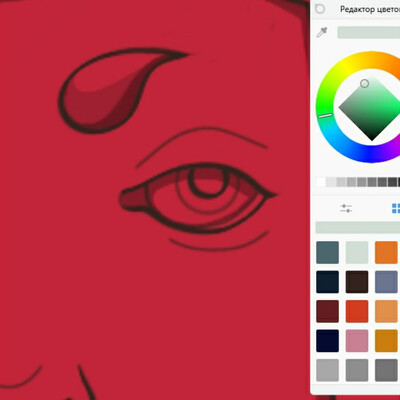Image resolution: width=400 pixels, height=400 pixels.
Task: Click the current color preview bar
Action: click(369, 33)
